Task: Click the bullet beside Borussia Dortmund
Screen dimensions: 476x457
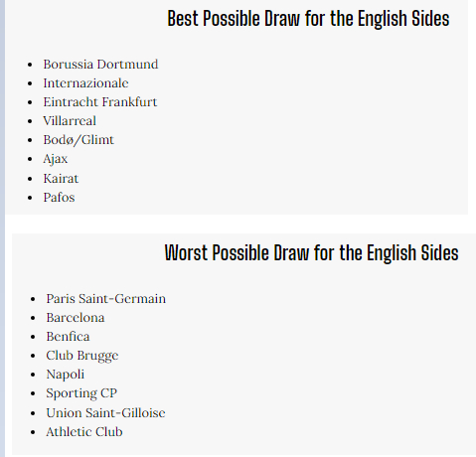Action: 30,65
